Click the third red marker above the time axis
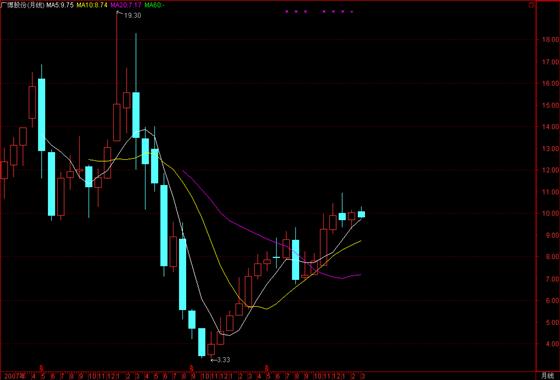This screenshot has height=380, width=560. click(x=266, y=367)
